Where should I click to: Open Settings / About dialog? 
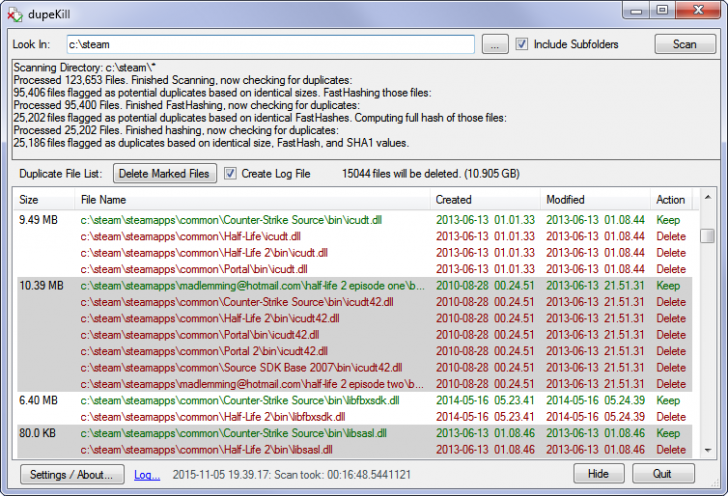pos(72,474)
